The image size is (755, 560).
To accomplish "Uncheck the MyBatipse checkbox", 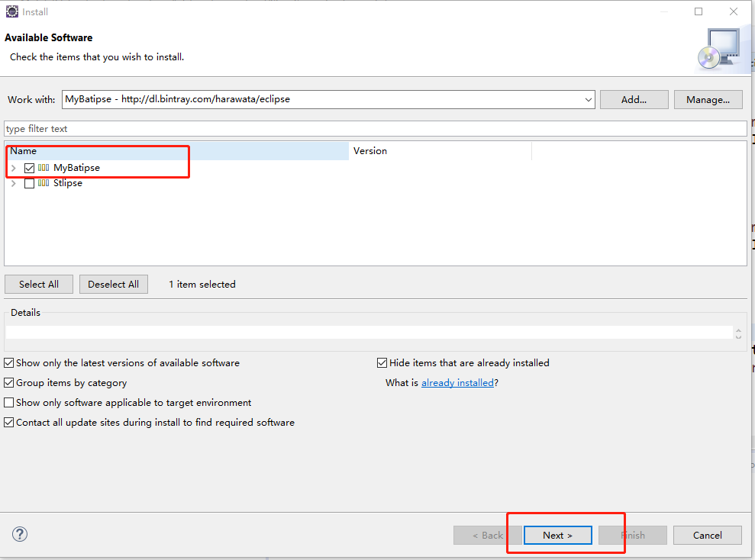I will (x=28, y=168).
